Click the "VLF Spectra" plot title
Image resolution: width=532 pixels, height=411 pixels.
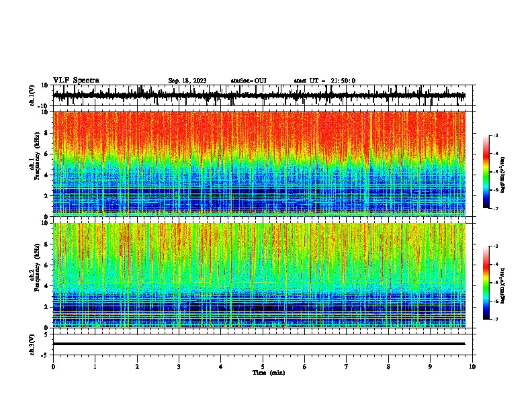(76, 81)
